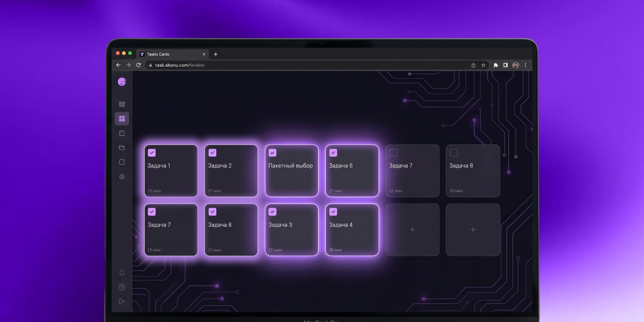The image size is (644, 322).
Task: Open the Задача 4 card
Action: tap(352, 231)
